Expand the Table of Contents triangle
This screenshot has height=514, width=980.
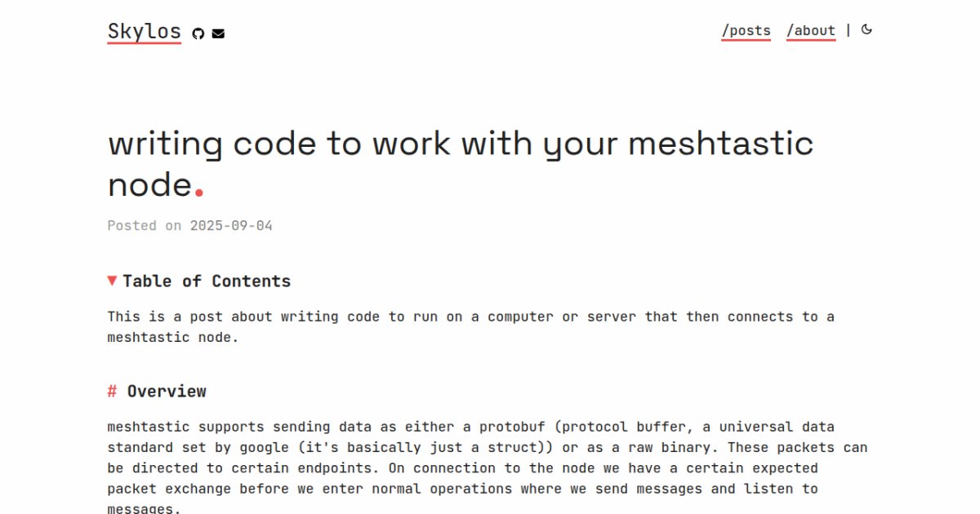click(x=112, y=281)
